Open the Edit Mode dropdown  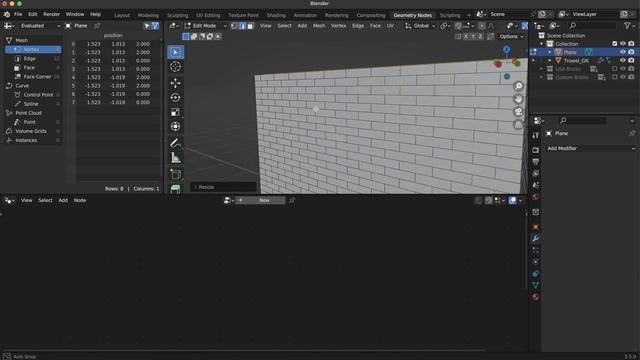tap(205, 26)
